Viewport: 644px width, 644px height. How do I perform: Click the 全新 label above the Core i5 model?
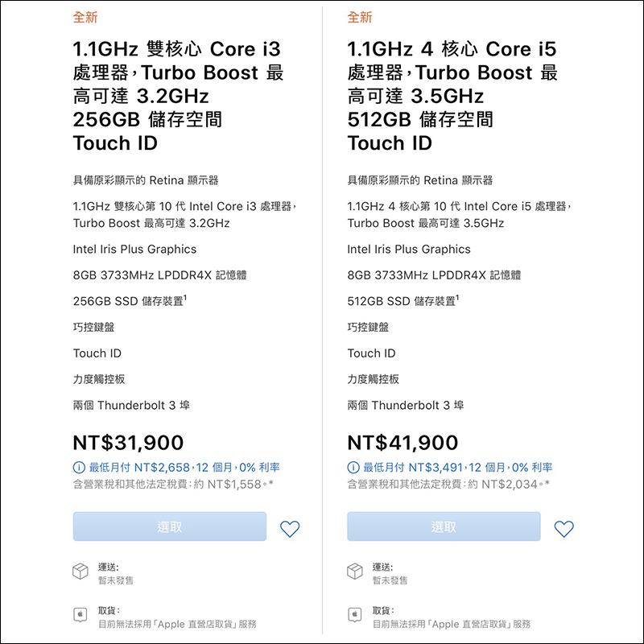(360, 18)
